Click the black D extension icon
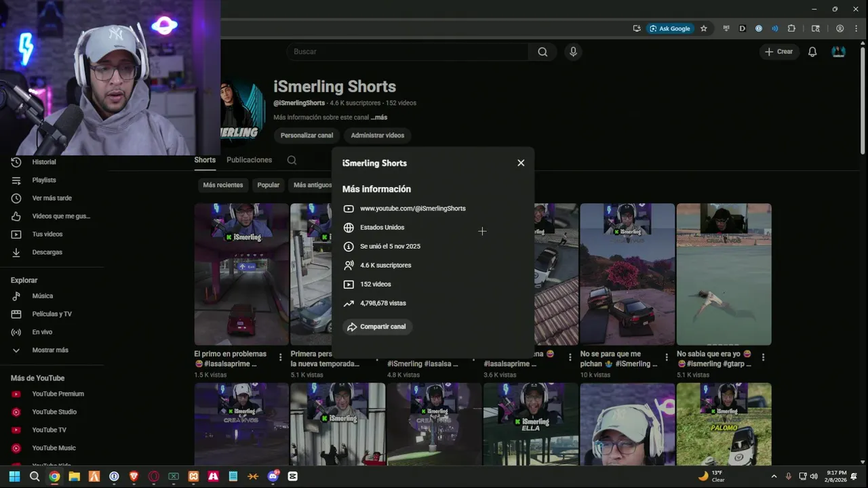 (743, 28)
